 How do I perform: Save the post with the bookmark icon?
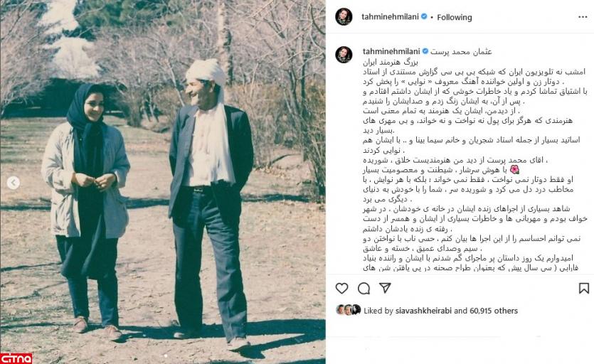tap(584, 289)
